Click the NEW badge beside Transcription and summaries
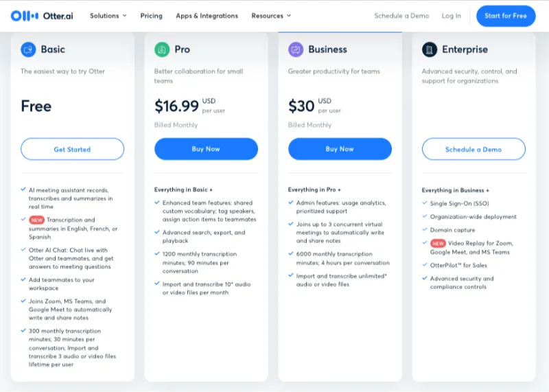Screen dimensions: 549x392 [36, 220]
